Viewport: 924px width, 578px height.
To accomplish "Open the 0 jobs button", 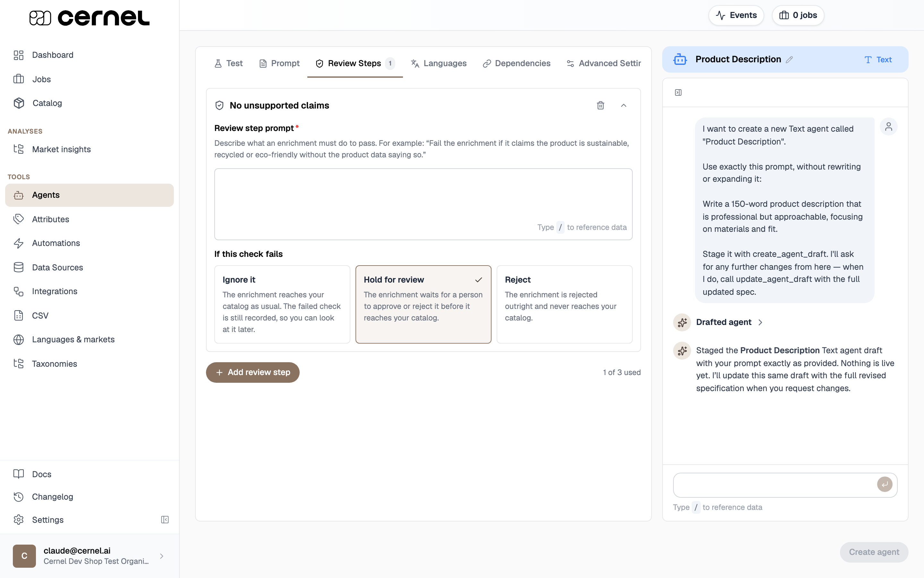I will pyautogui.click(x=798, y=15).
